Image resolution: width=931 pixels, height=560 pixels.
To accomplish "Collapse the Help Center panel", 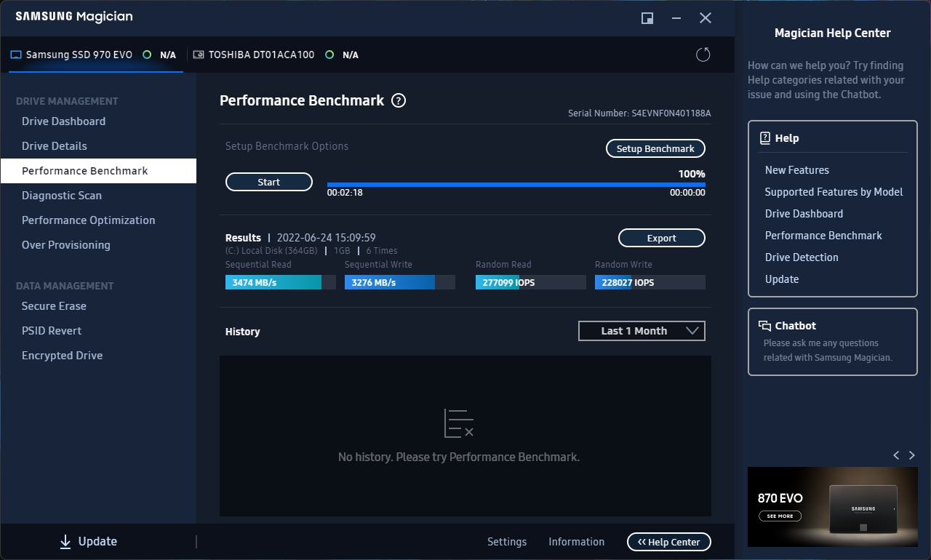I will [668, 542].
